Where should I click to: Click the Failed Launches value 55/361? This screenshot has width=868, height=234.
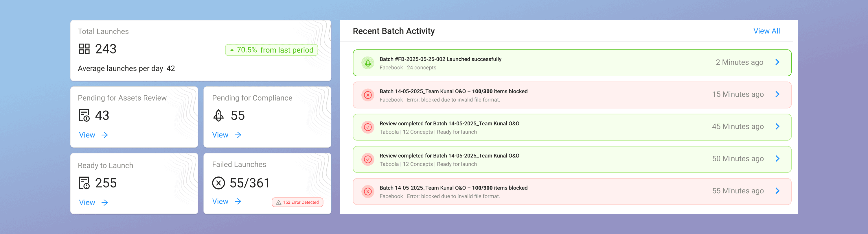click(250, 183)
